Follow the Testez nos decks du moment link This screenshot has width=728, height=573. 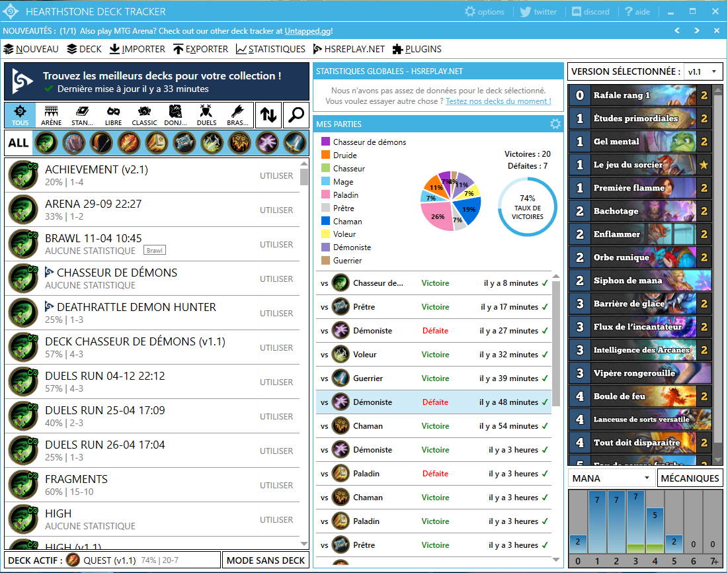[x=498, y=101]
